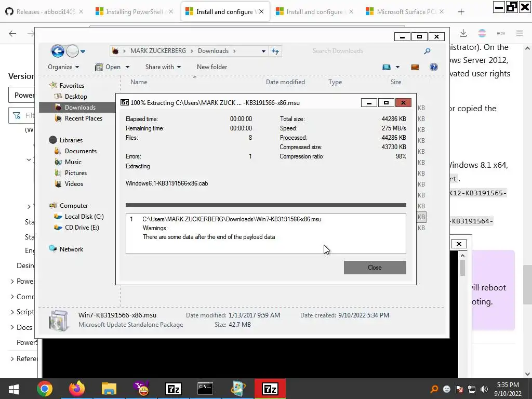
Task: Open the address bar history dropdown arrow
Action: click(263, 51)
